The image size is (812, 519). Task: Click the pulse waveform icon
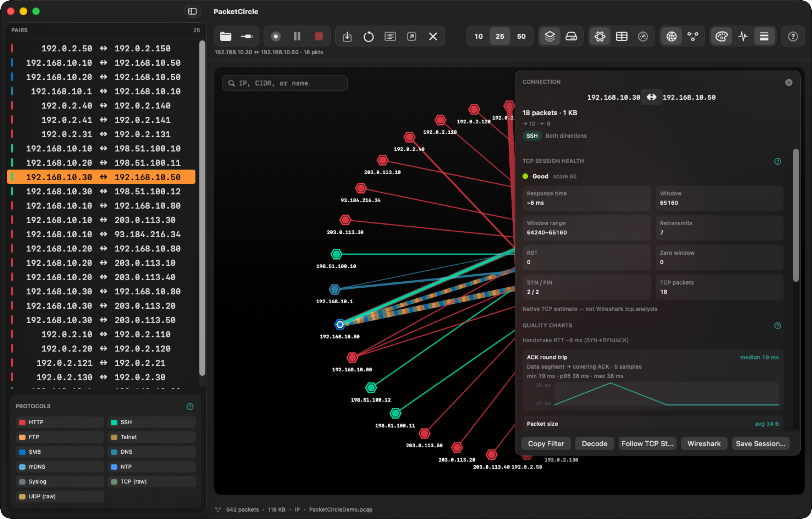[x=743, y=36]
